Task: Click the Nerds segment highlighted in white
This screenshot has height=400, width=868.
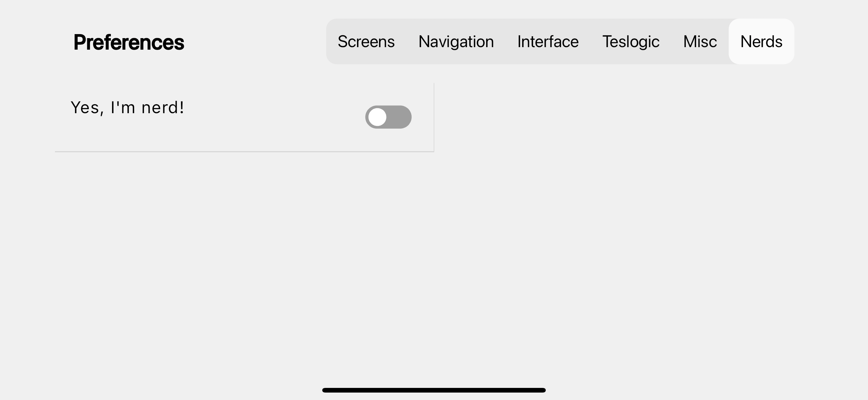Action: [761, 42]
